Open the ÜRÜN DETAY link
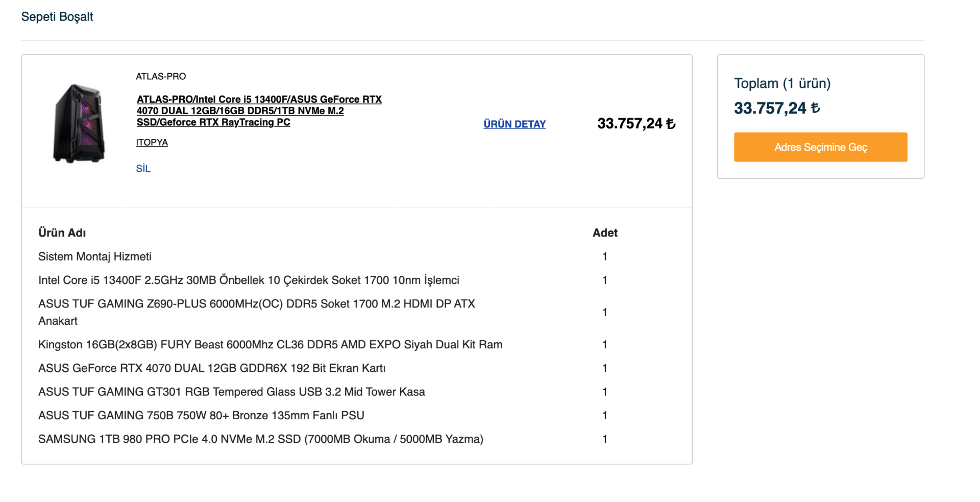The width and height of the screenshot is (980, 502). click(x=514, y=124)
